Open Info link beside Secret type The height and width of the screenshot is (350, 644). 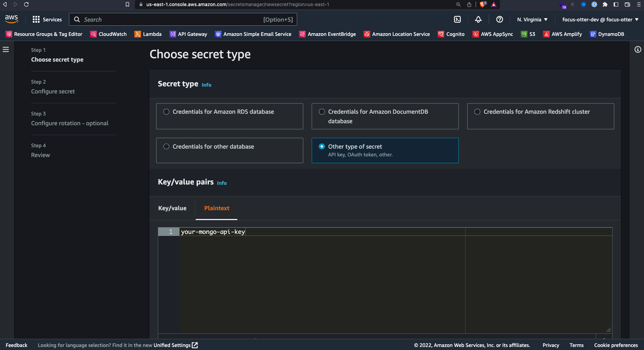coord(207,85)
